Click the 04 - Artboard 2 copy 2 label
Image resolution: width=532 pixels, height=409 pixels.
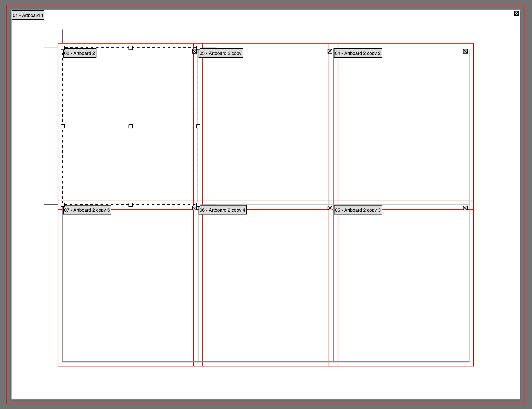click(x=358, y=53)
